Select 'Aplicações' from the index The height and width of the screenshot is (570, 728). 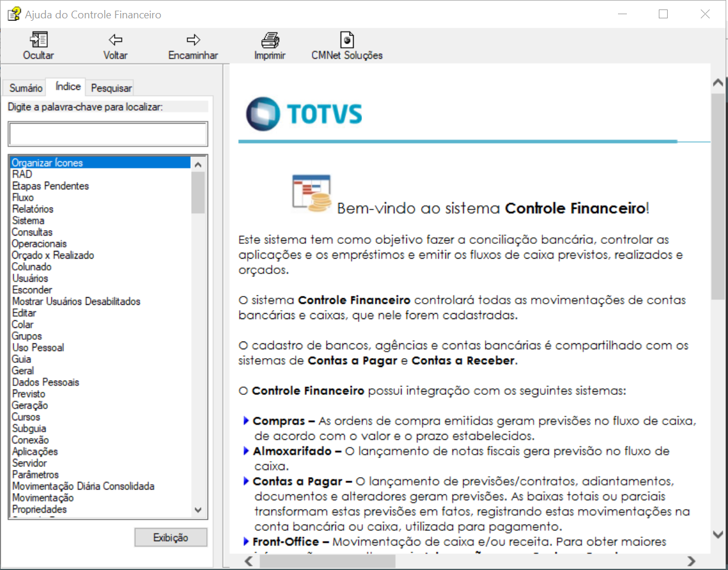click(101, 451)
